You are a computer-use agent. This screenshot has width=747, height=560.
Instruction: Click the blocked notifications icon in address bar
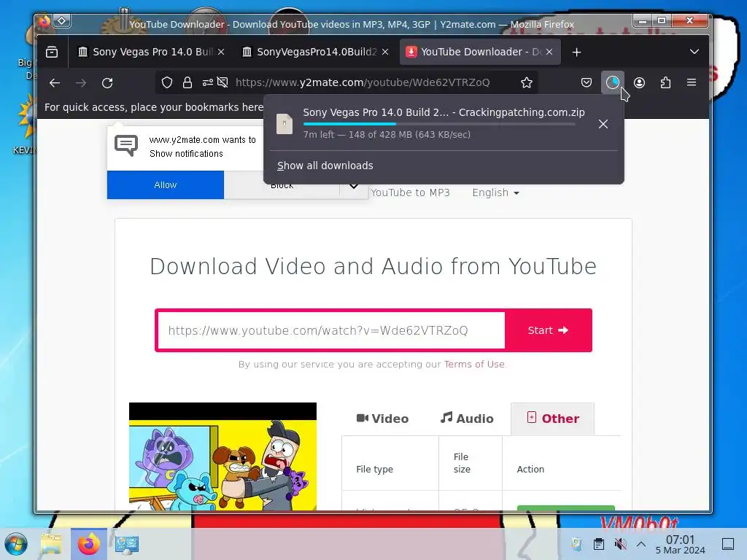[x=222, y=83]
